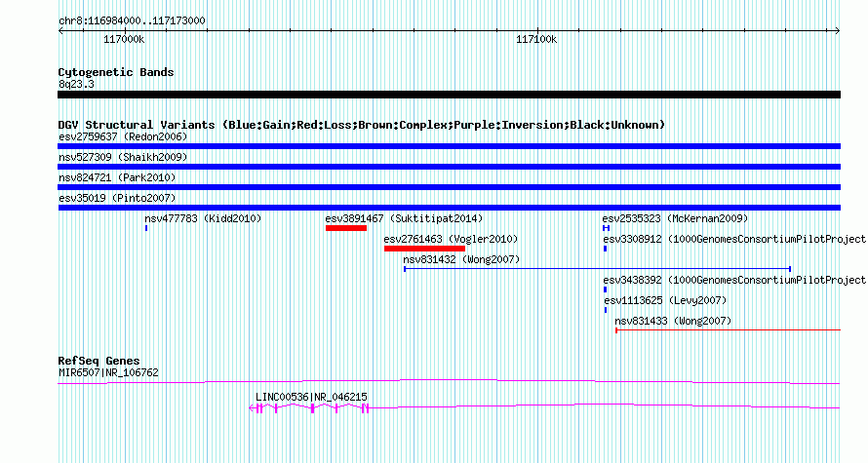Open nsv831432 (Wong2007) label
The height and width of the screenshot is (463, 868).
[x=461, y=259]
